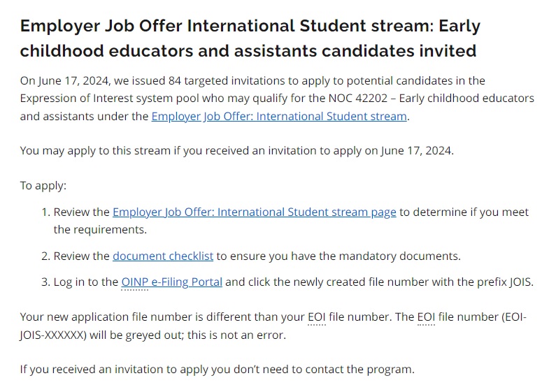556x392 pixels.
Task: Open the Employer Job Offer stream link in intro paragraph
Action: [279, 116]
